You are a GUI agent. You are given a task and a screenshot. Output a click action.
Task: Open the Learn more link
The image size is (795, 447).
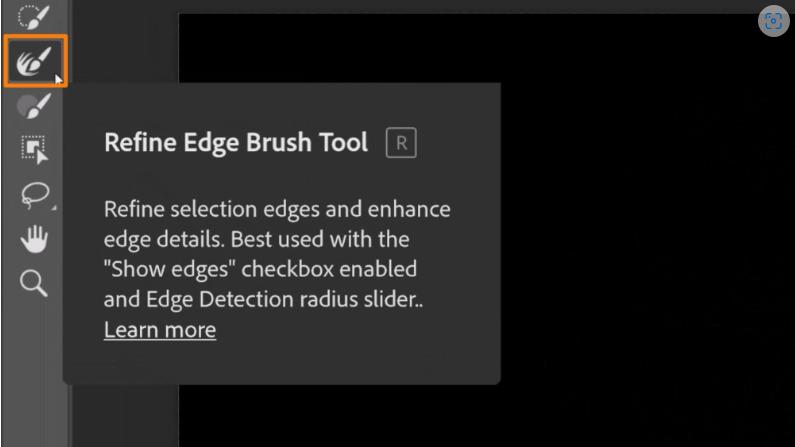[x=160, y=330]
